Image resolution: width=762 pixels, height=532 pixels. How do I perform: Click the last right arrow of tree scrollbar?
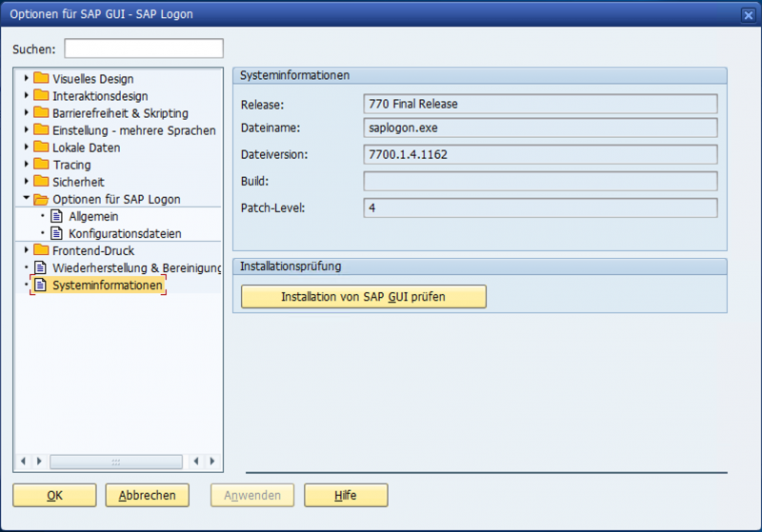click(212, 462)
